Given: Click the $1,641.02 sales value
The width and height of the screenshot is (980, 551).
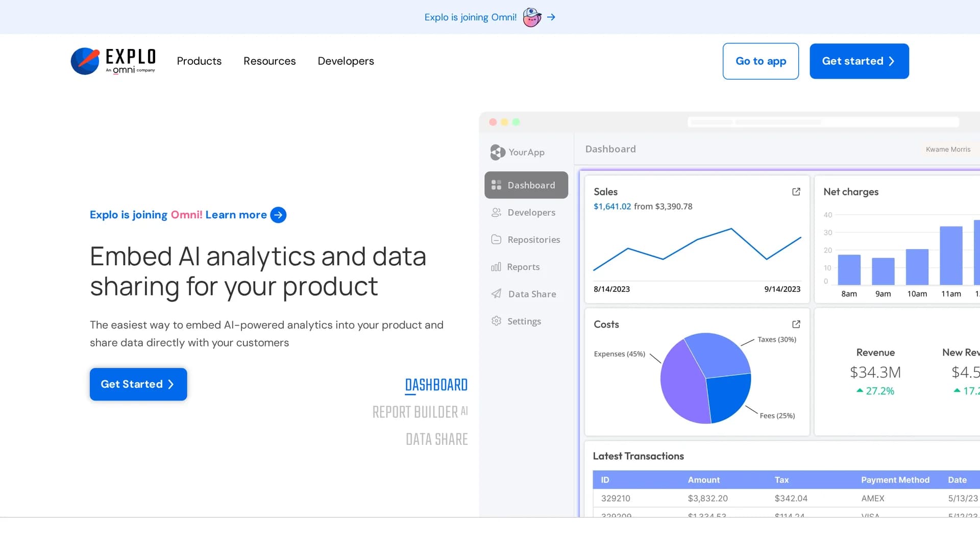Looking at the screenshot, I should [x=612, y=207].
